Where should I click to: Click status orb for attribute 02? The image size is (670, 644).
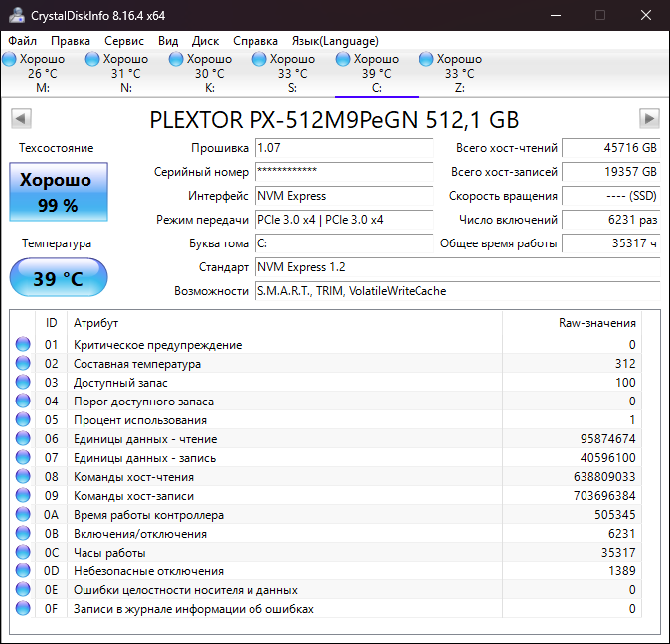[x=23, y=363]
